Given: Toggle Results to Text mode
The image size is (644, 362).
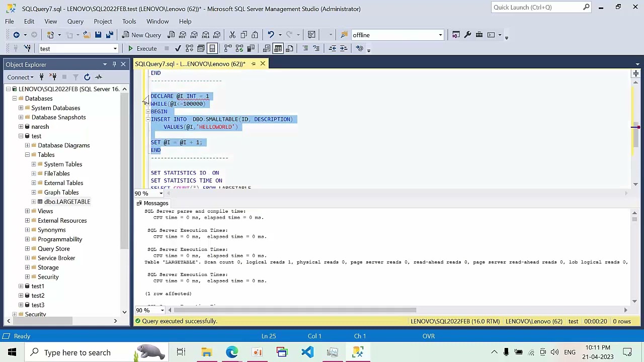Looking at the screenshot, I should pos(267,48).
